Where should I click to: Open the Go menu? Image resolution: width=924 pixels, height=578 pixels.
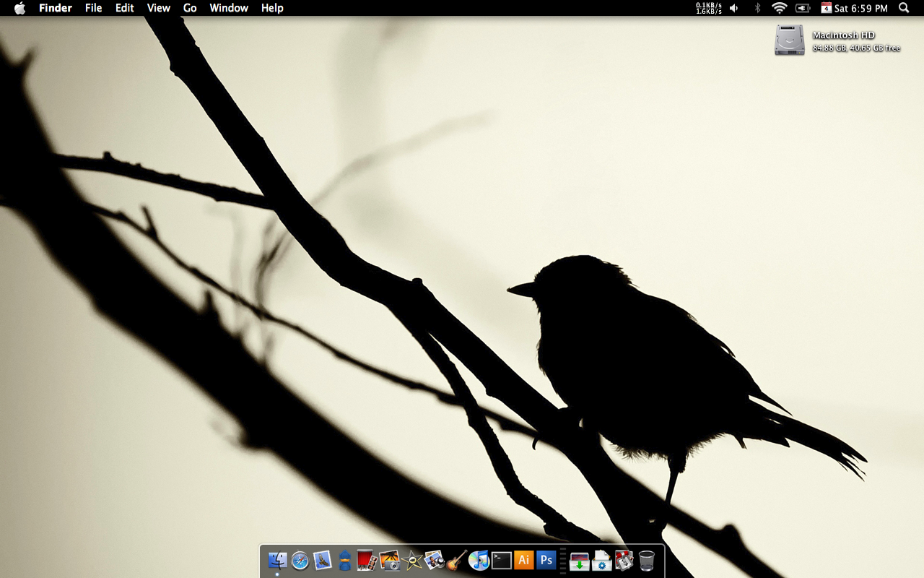[x=190, y=8]
